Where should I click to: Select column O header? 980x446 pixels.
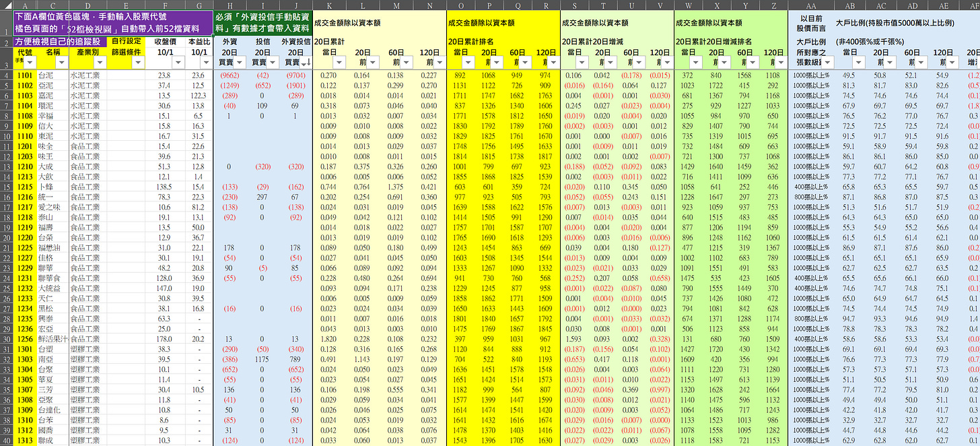point(462,4)
